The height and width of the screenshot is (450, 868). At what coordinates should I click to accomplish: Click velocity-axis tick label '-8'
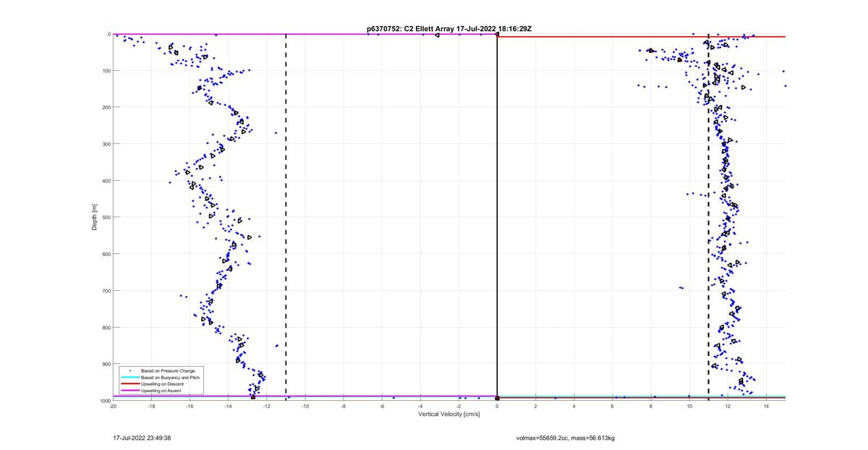point(344,407)
